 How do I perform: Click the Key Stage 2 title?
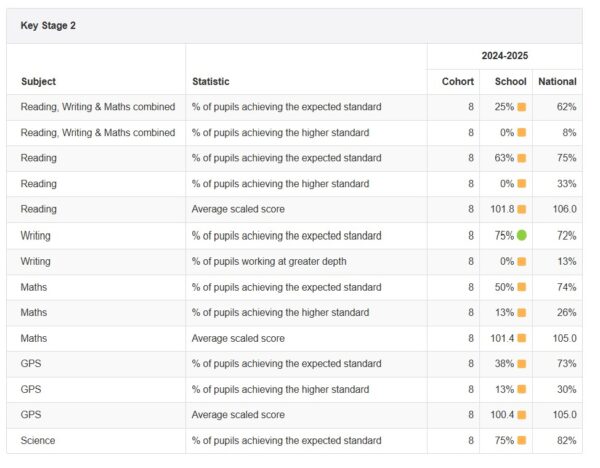[x=48, y=25]
